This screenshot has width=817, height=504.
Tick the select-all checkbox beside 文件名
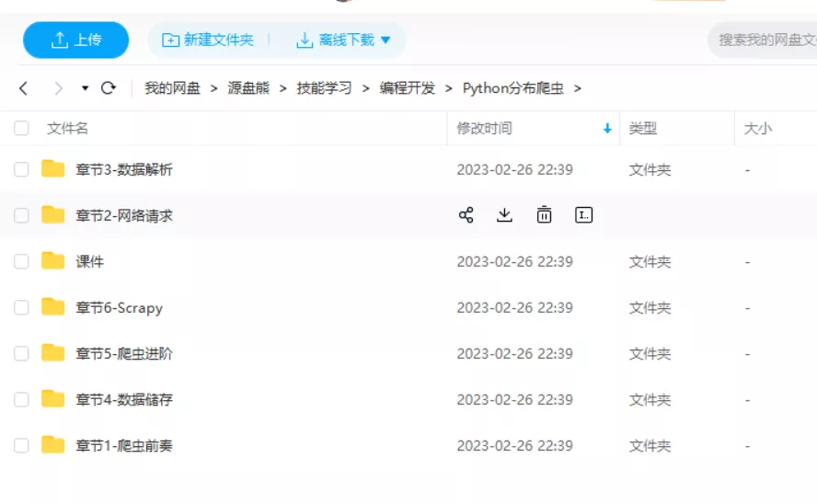21,129
